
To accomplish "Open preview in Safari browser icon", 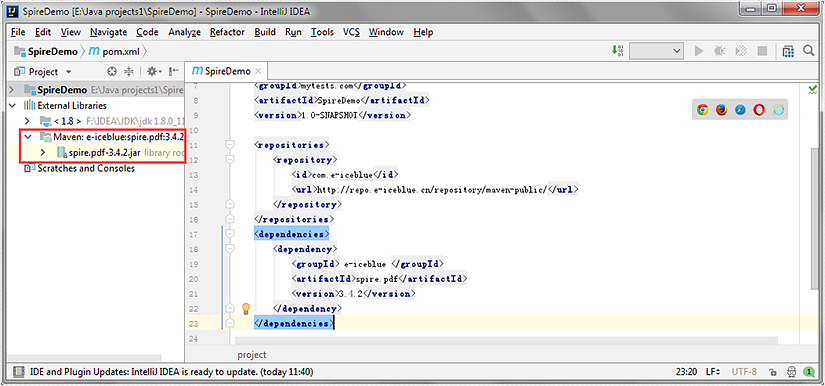I will pyautogui.click(x=740, y=110).
